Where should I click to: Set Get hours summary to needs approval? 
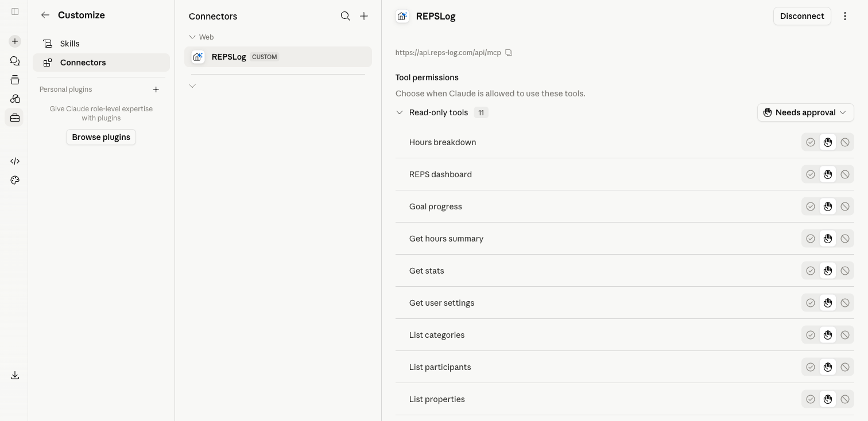[x=828, y=239]
